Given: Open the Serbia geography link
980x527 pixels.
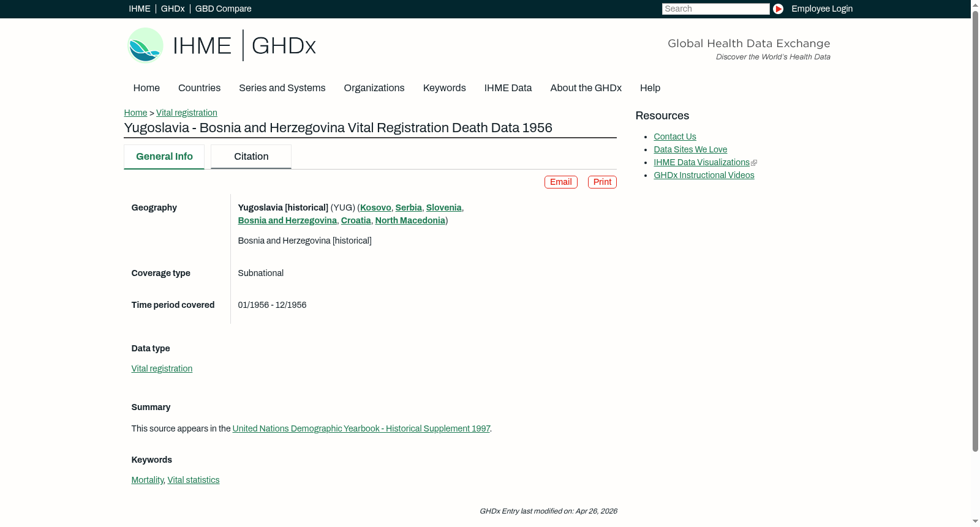Looking at the screenshot, I should (409, 207).
